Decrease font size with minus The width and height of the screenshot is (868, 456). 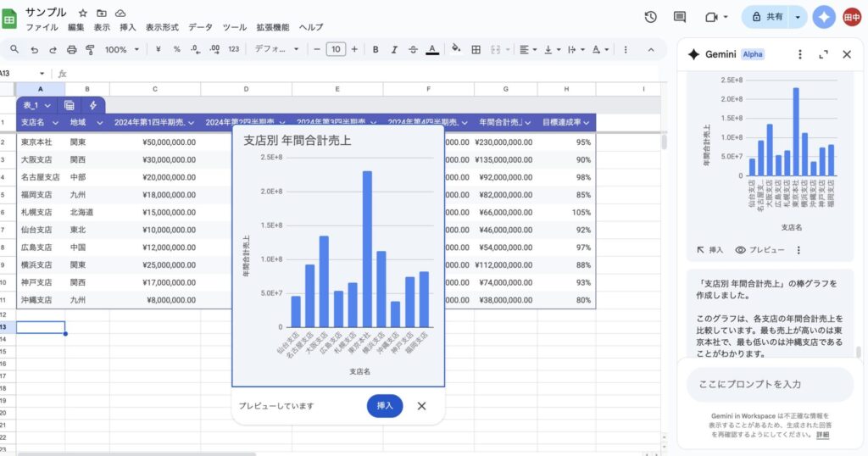[317, 49]
